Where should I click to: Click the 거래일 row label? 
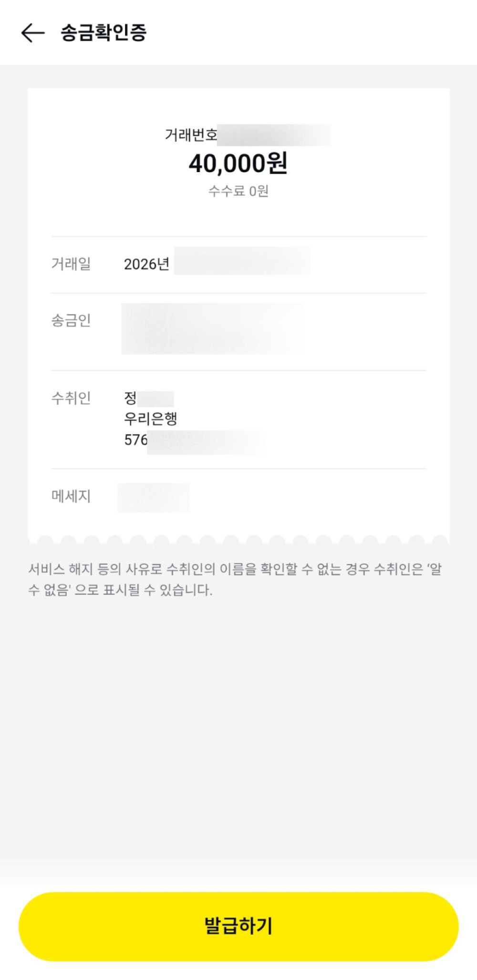71,263
